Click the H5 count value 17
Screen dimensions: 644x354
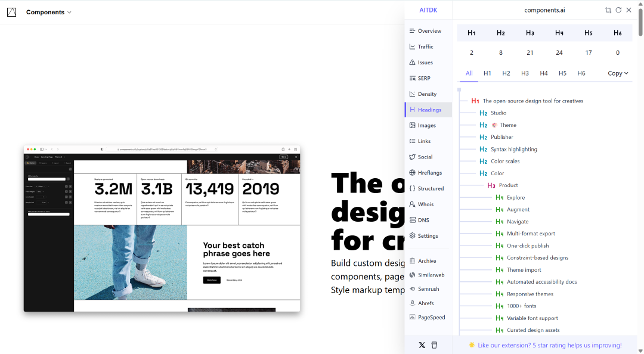click(x=589, y=52)
